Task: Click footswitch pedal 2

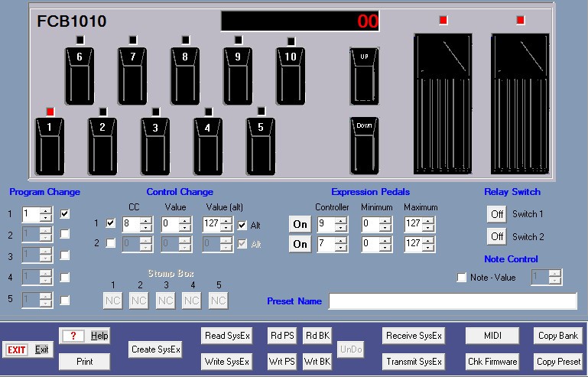Action: 102,146
